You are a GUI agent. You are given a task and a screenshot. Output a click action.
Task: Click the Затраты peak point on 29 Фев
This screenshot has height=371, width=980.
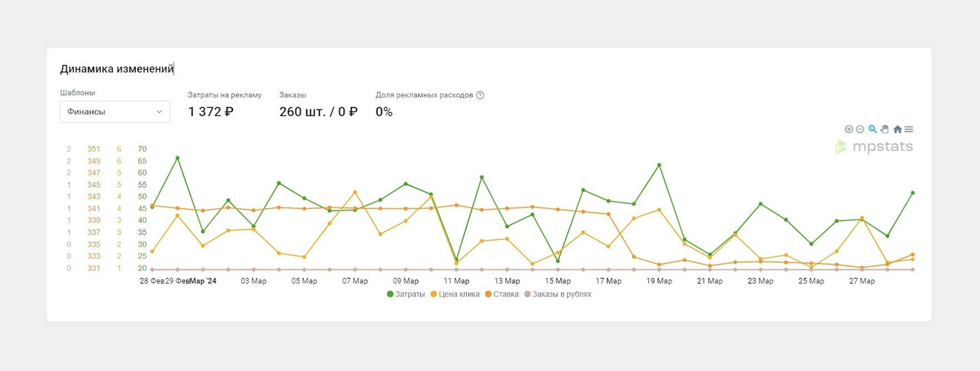tap(178, 158)
